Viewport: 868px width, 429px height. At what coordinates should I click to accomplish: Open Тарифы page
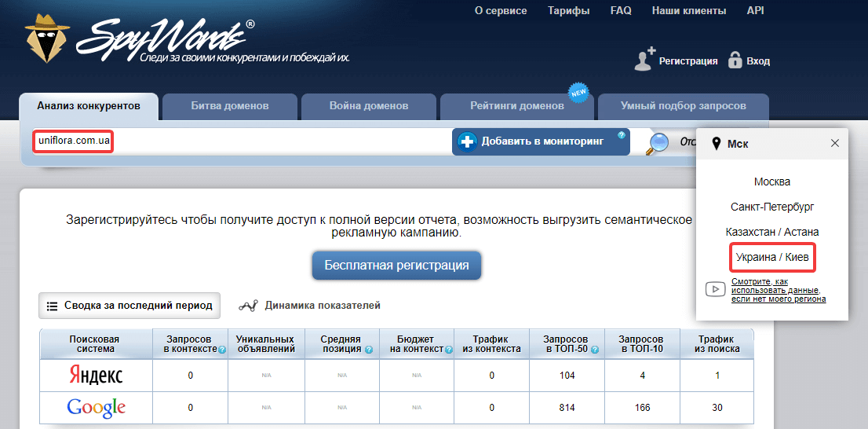pyautogui.click(x=568, y=10)
